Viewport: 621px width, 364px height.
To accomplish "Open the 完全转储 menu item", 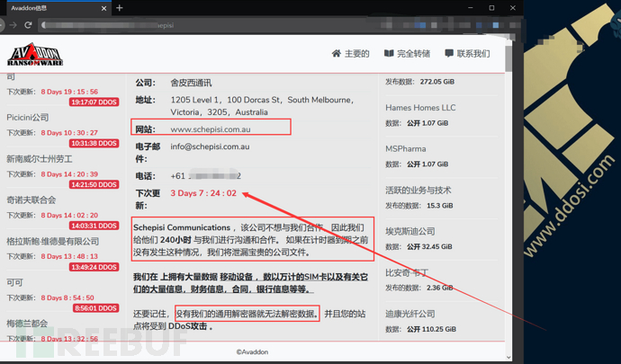I will click(413, 53).
